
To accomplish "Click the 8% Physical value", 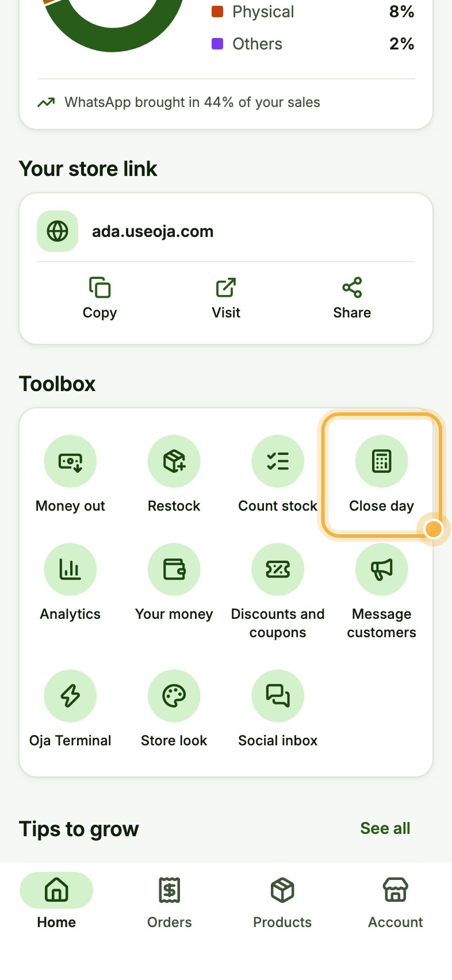I will coord(402,12).
